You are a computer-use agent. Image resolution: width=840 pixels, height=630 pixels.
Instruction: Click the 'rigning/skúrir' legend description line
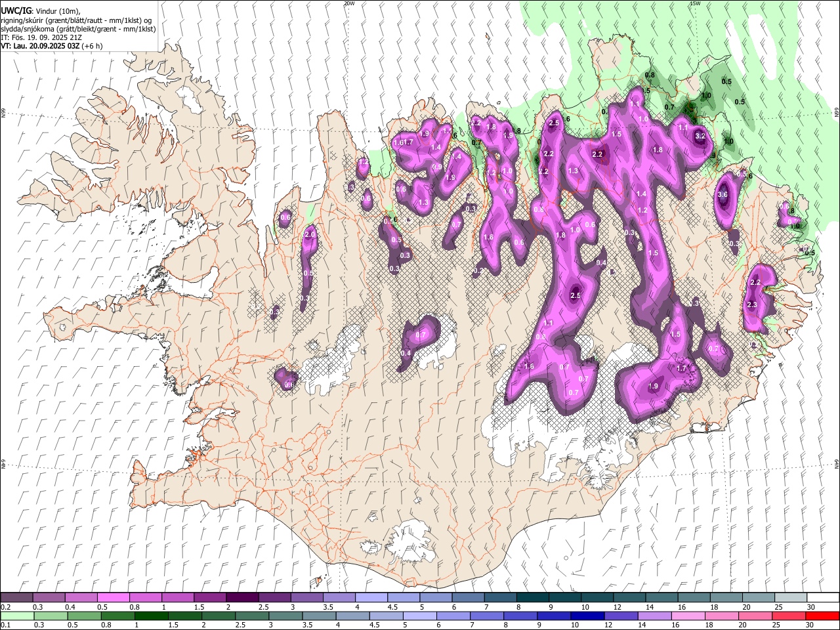(x=76, y=20)
